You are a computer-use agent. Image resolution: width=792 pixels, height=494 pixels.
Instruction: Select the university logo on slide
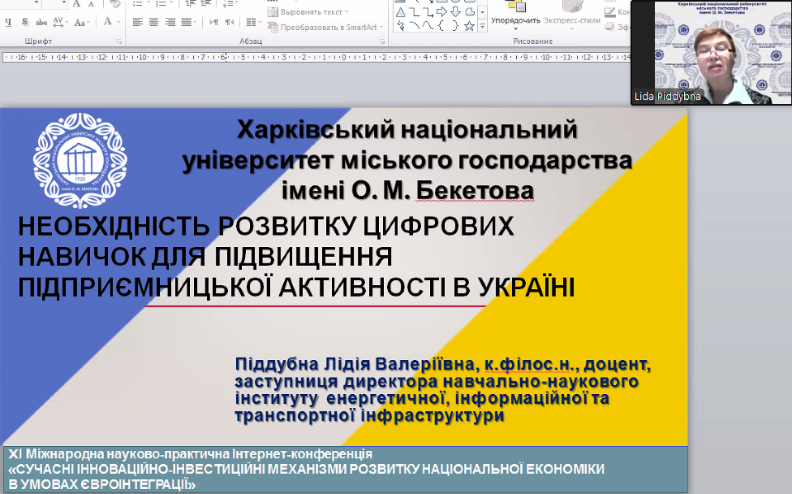click(80, 161)
